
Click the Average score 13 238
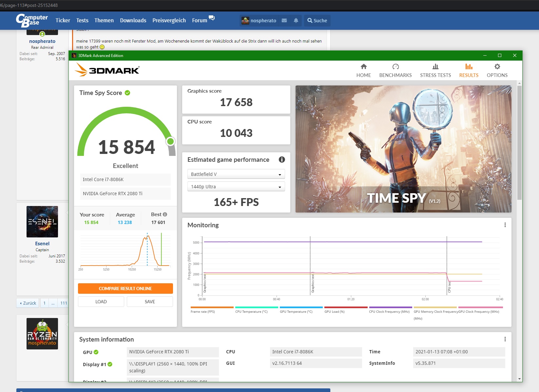coord(125,222)
